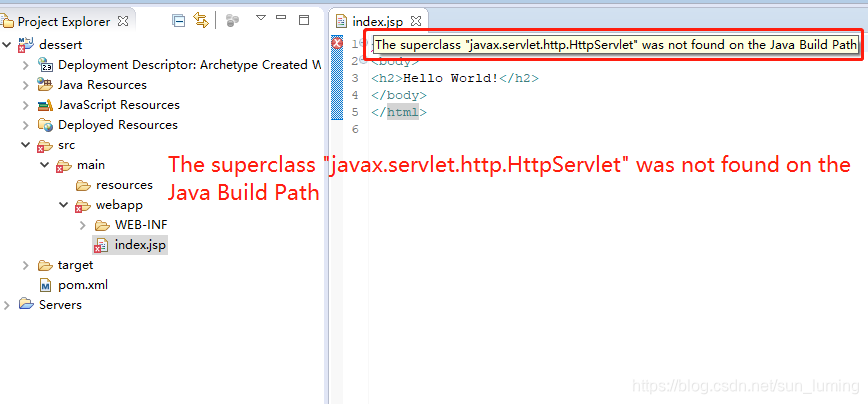The image size is (868, 404).
Task: Select the 'webapp' tree row label
Action: click(119, 205)
